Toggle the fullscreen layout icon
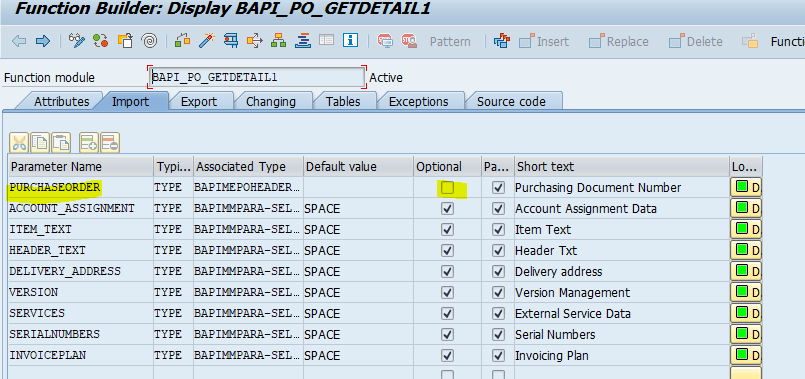Viewport: 805px width, 379px height. coord(327,41)
